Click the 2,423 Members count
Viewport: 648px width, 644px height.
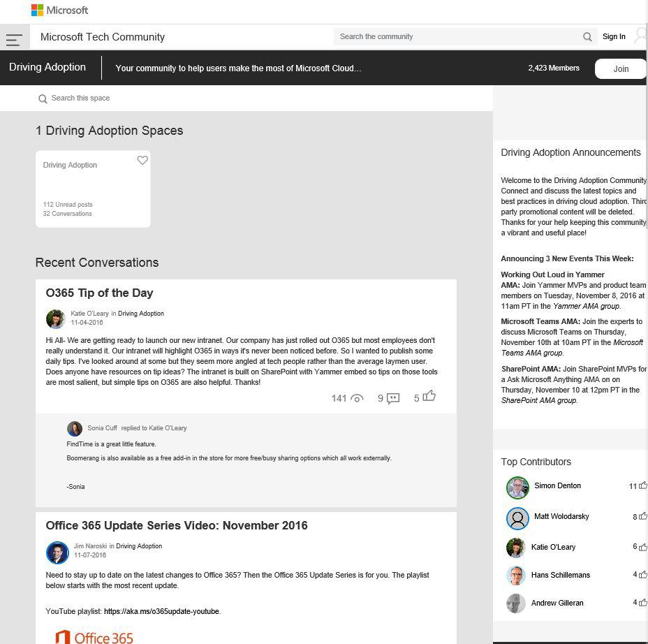(553, 68)
